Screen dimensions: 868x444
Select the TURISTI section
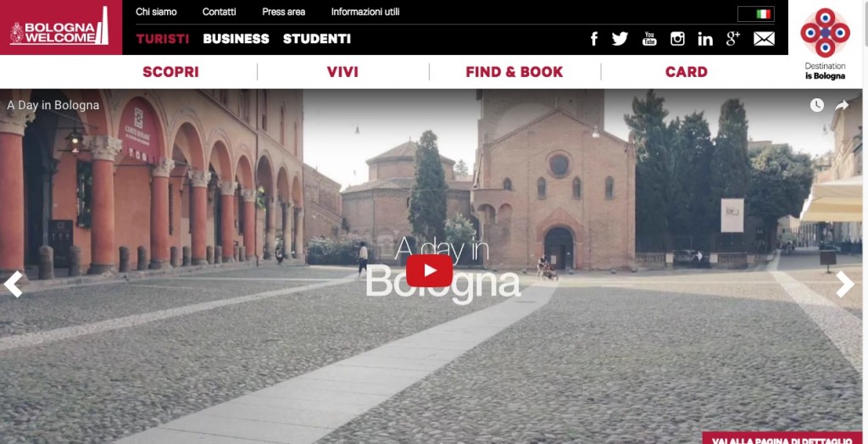click(x=163, y=39)
